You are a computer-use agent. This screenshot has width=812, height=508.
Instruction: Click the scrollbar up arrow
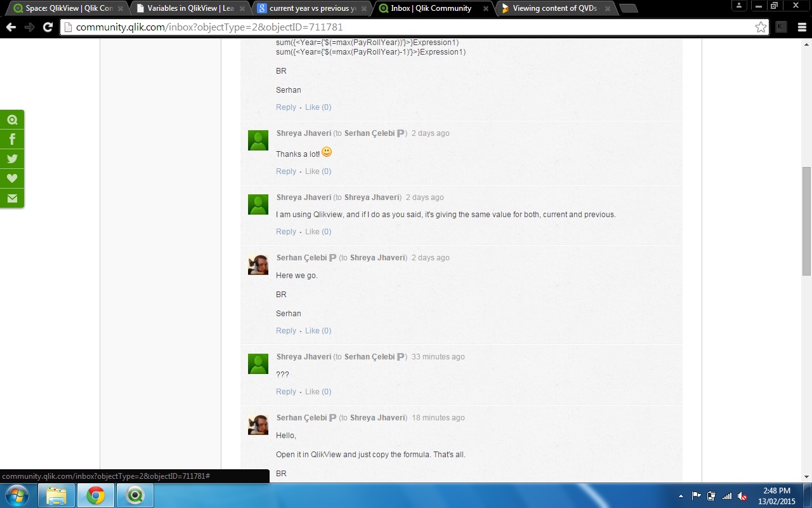coord(806,44)
